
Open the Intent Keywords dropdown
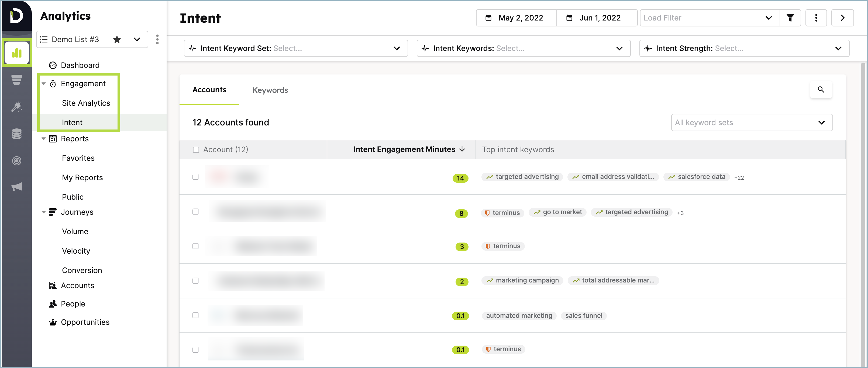click(523, 48)
